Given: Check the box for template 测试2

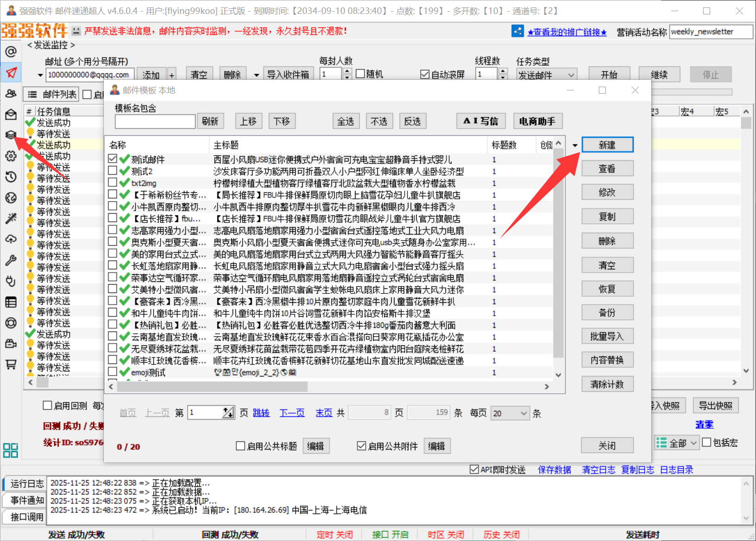Looking at the screenshot, I should point(112,171).
